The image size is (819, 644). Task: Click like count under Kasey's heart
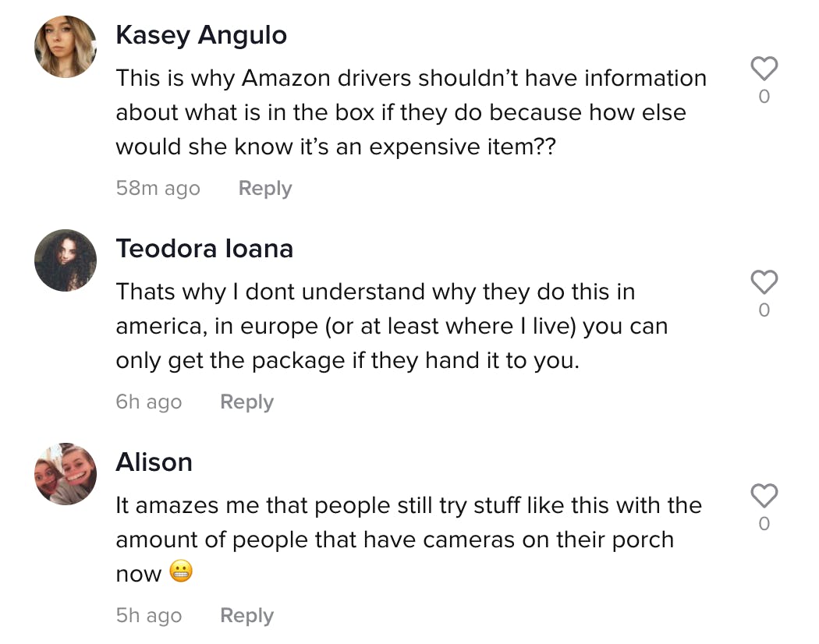(764, 97)
